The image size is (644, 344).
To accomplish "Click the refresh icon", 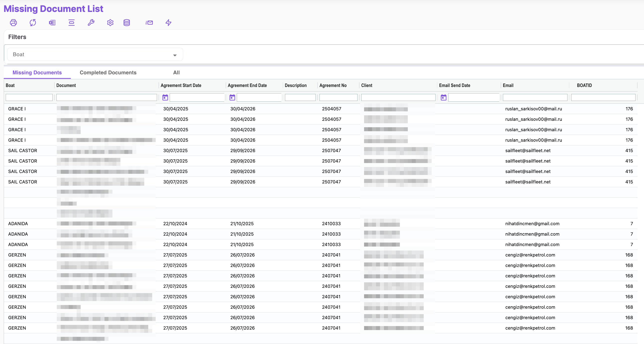I will click(33, 23).
